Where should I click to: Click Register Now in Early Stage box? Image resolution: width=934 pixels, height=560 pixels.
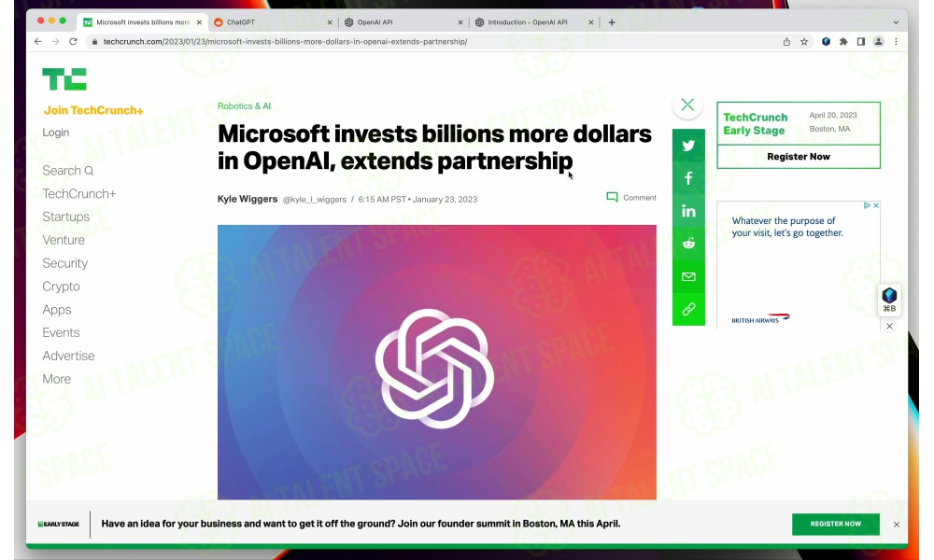click(799, 157)
